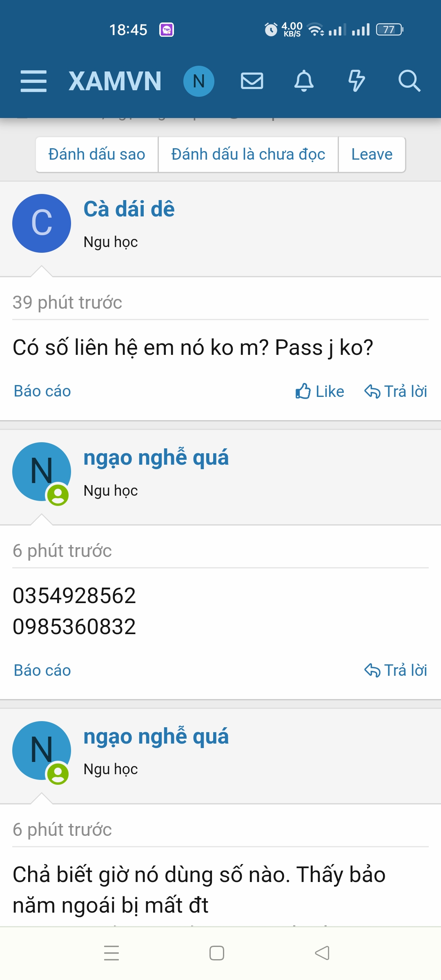Open the notifications bell
Image resolution: width=441 pixels, height=980 pixels.
tap(304, 81)
